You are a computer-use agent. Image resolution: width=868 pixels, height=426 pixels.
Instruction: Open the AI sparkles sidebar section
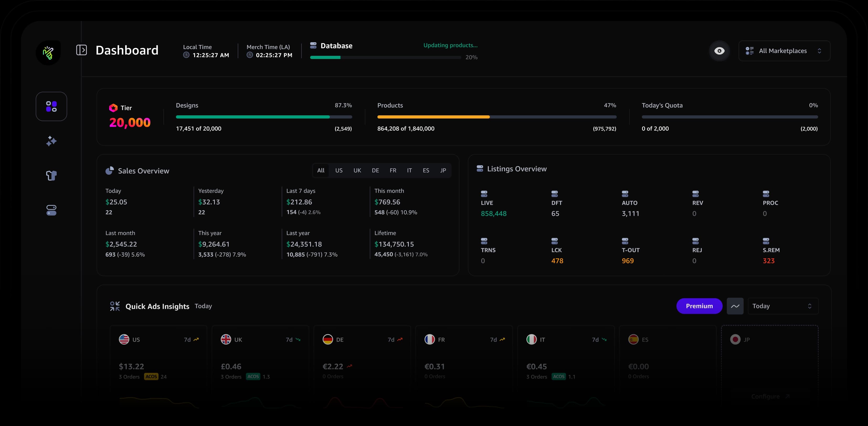[51, 141]
